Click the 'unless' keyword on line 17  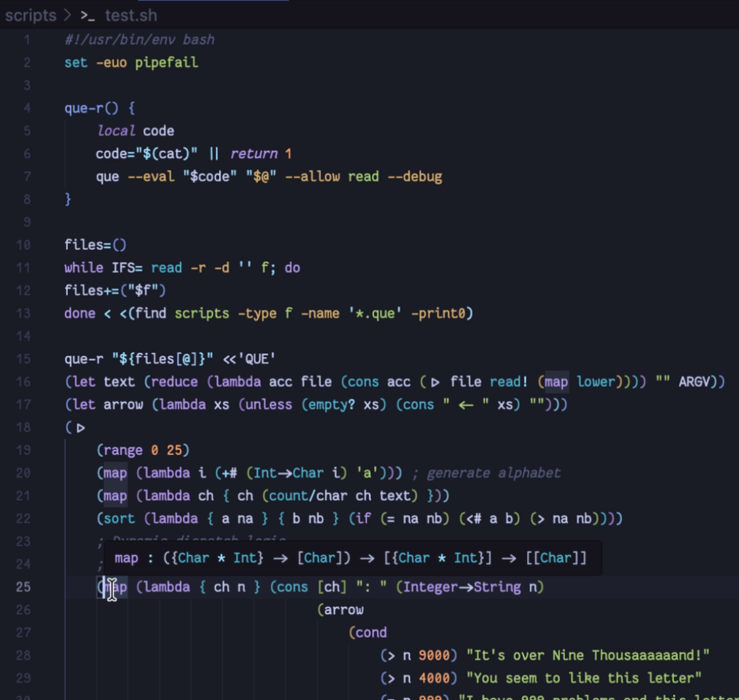269,404
